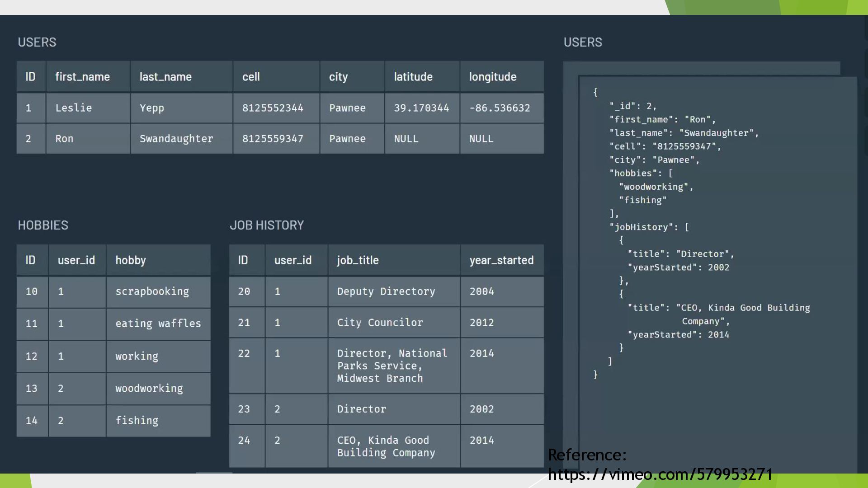Click the NULL latitude cell for Ron
This screenshot has height=488, width=868.
pyautogui.click(x=422, y=139)
